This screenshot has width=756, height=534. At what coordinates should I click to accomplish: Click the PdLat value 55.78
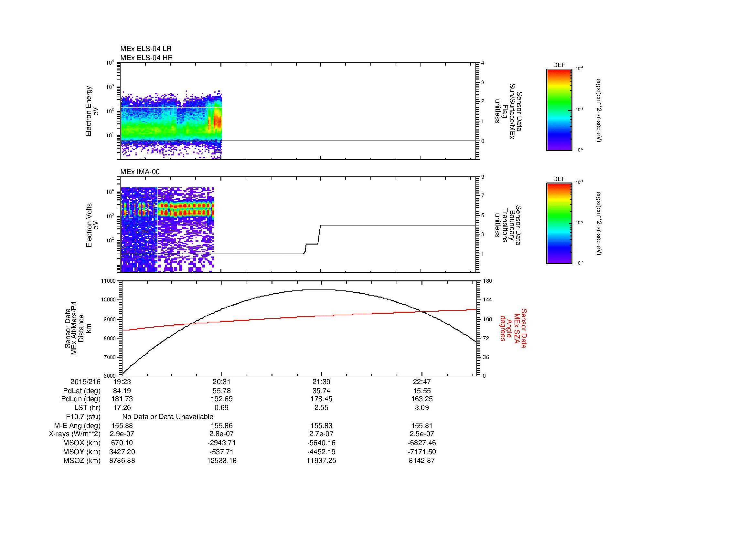tap(222, 391)
